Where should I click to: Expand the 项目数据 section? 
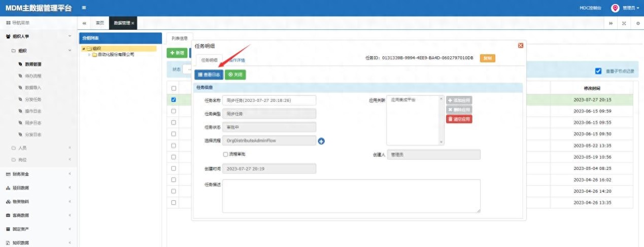point(70,188)
